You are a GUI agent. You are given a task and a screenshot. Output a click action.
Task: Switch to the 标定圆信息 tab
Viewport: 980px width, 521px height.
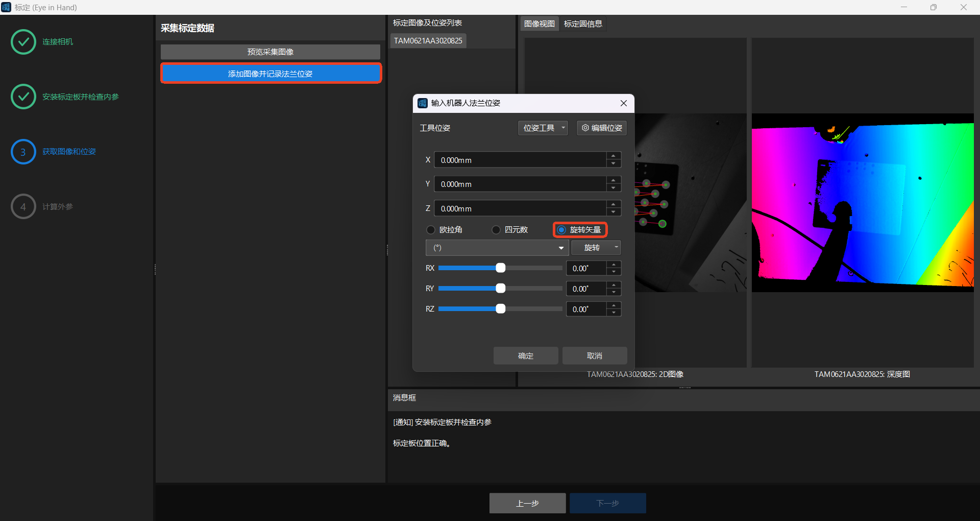[x=583, y=24]
